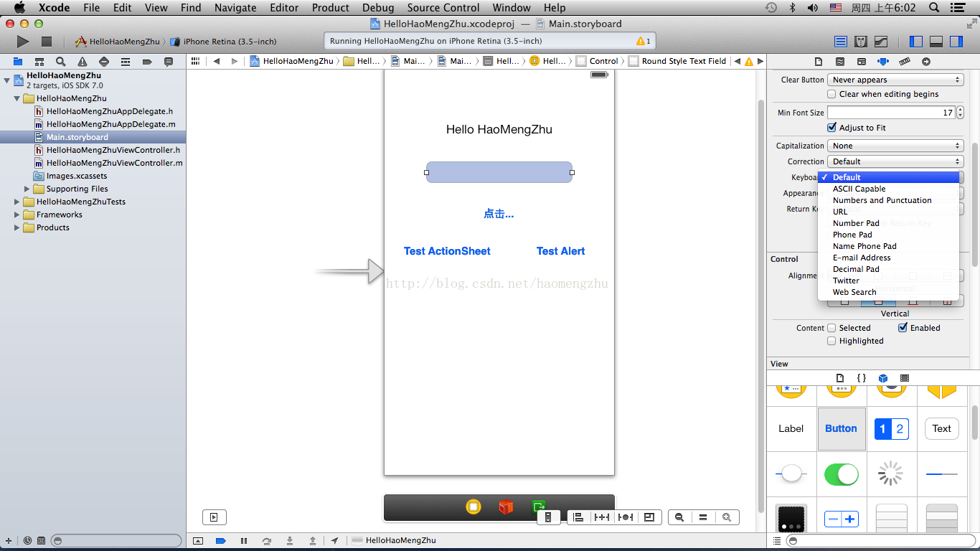Click the Test ActionSheet button on canvas
Image resolution: width=980 pixels, height=551 pixels.
(x=447, y=251)
